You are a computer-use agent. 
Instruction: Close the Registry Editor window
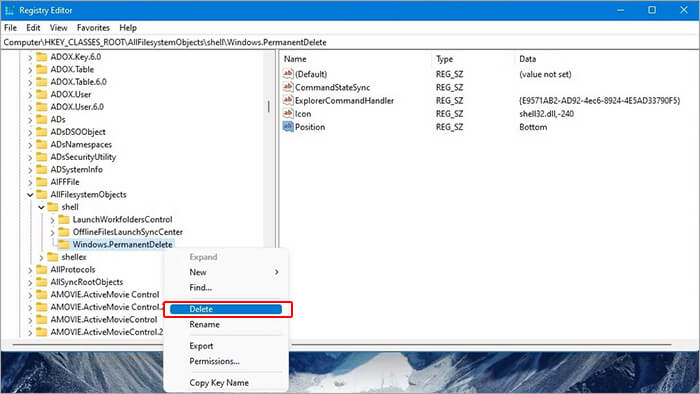[x=684, y=10]
